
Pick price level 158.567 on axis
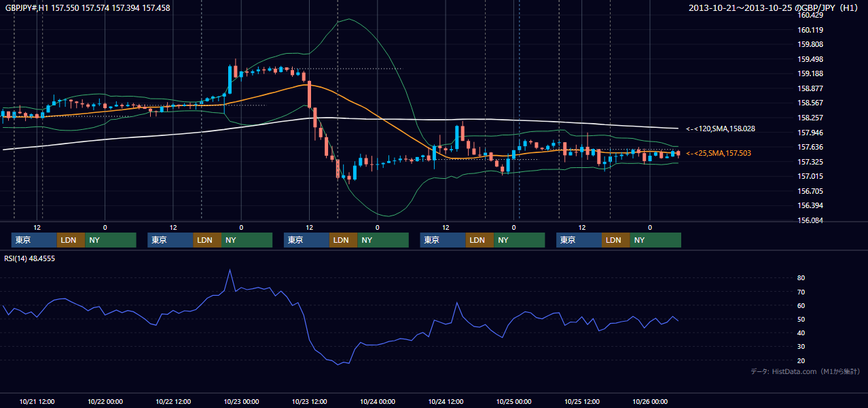[x=811, y=103]
